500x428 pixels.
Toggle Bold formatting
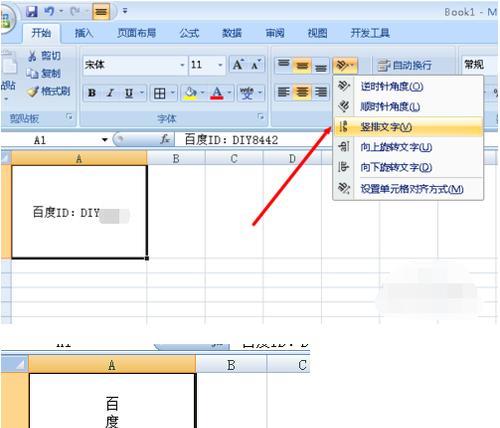pos(92,93)
